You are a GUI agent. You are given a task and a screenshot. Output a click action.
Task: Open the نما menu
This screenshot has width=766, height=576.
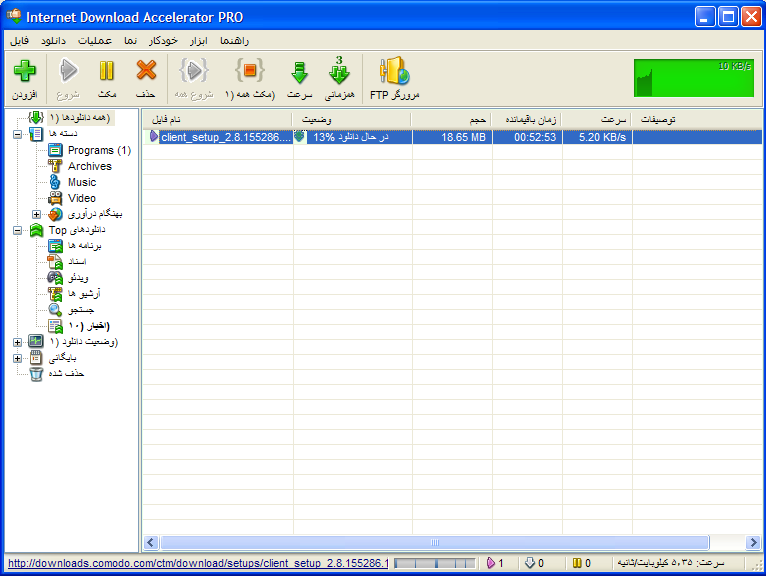130,41
